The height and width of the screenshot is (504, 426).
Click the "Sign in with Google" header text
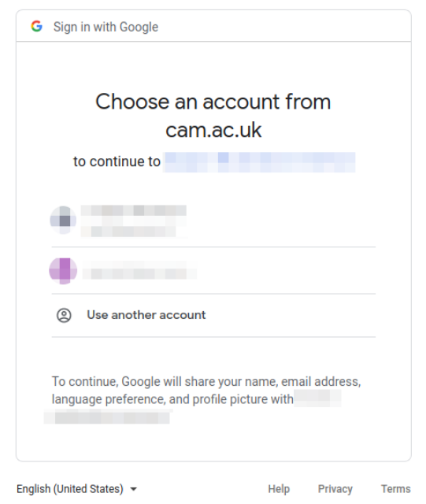106,27
